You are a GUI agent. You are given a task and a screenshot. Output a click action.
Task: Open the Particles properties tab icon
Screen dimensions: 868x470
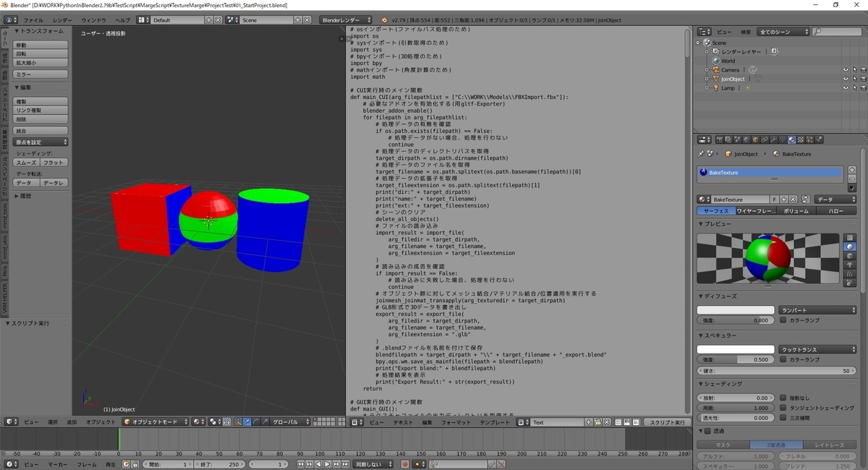tap(809, 140)
